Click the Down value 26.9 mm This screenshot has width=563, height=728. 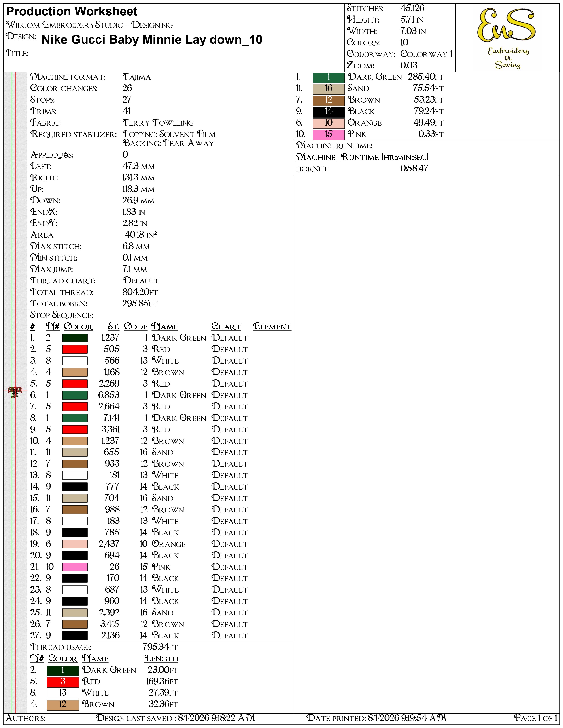tap(138, 201)
